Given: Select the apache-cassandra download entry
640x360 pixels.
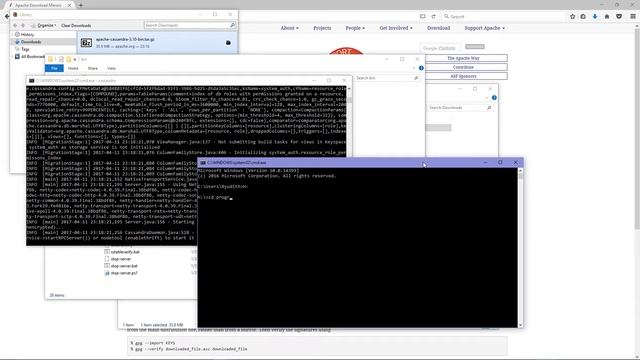Looking at the screenshot, I should click(x=157, y=43).
